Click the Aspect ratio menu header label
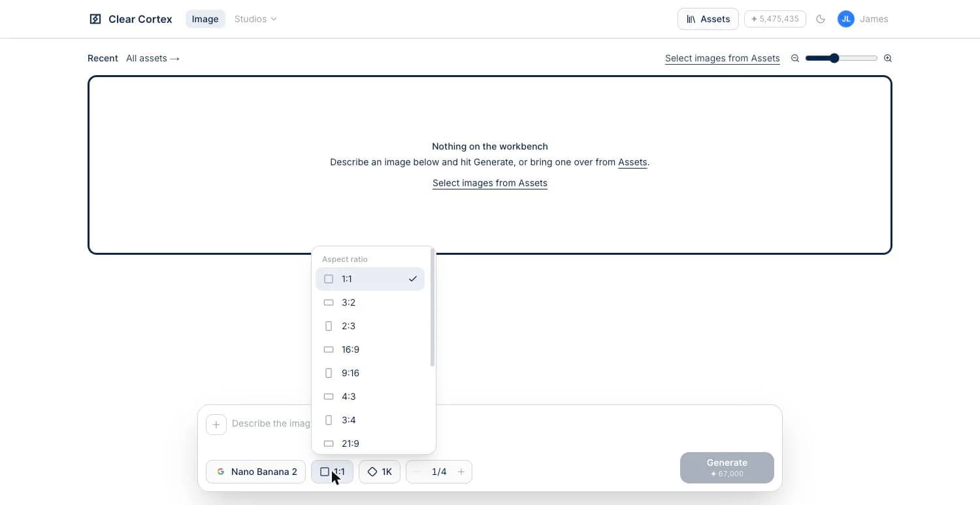The width and height of the screenshot is (980, 505). click(x=345, y=259)
